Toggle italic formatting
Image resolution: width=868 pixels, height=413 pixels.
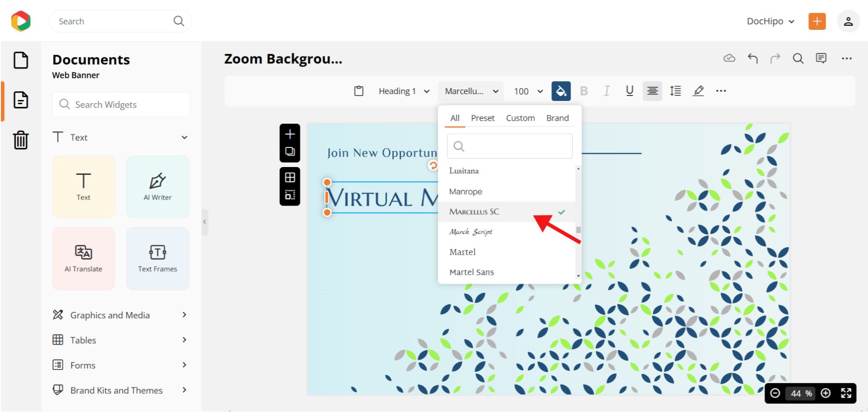tap(607, 91)
